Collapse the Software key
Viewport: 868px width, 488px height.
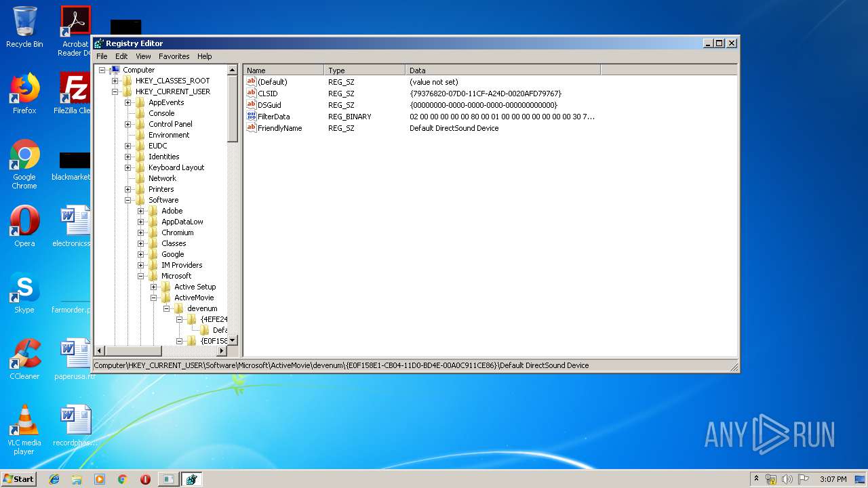(x=128, y=200)
